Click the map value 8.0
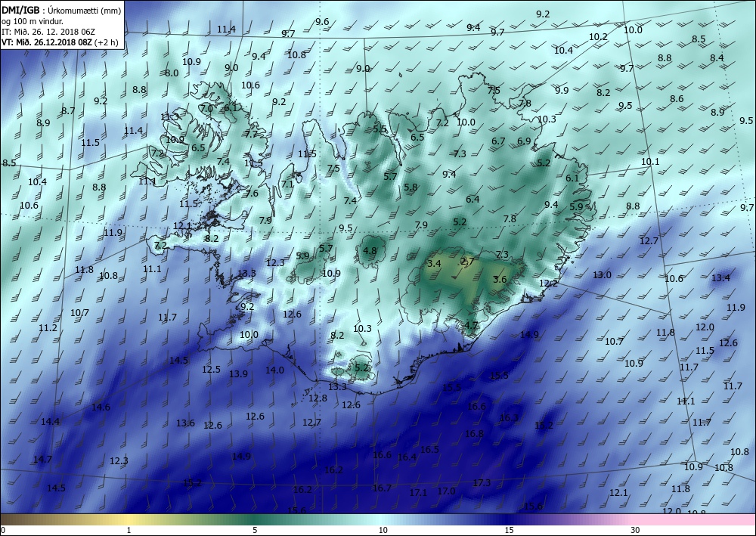The width and height of the screenshot is (756, 536). coord(172,73)
